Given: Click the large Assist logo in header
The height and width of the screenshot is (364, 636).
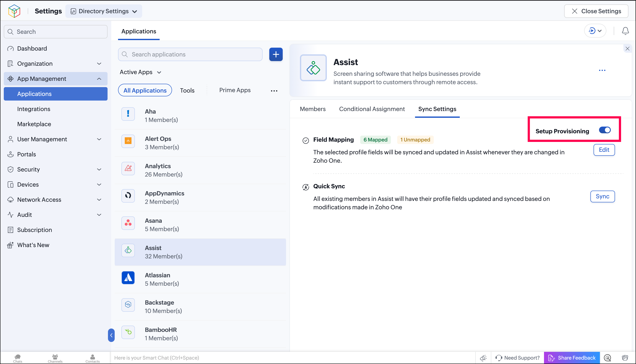Looking at the screenshot, I should [313, 68].
